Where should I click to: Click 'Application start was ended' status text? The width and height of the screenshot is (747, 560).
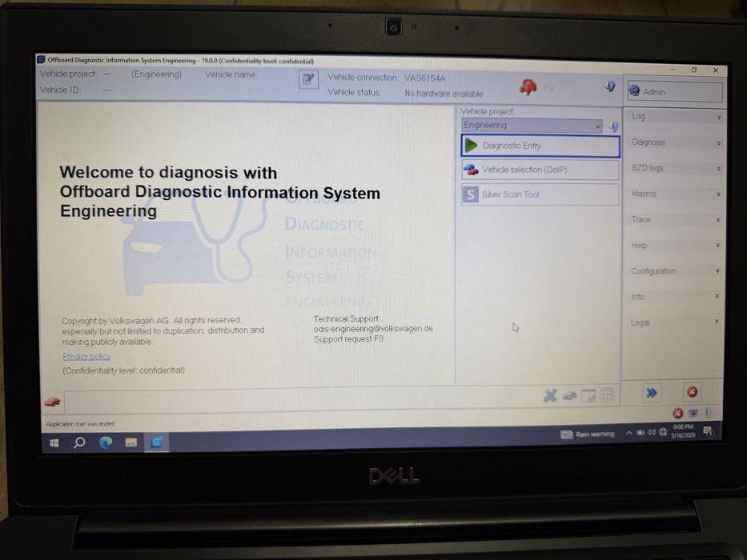81,424
